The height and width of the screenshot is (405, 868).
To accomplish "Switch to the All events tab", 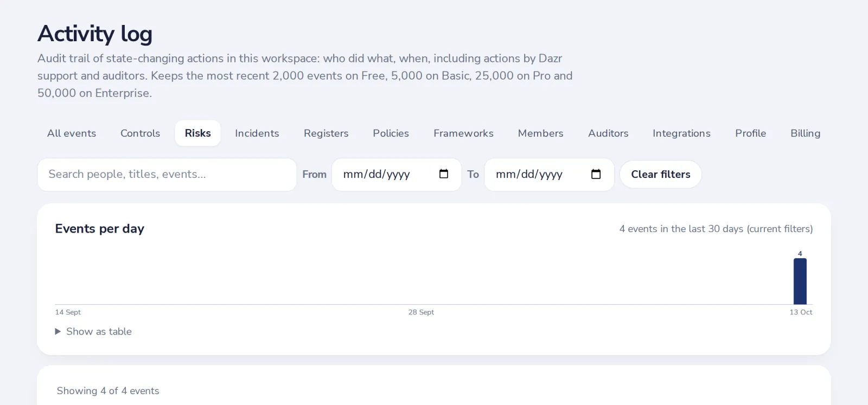I will click(x=72, y=133).
